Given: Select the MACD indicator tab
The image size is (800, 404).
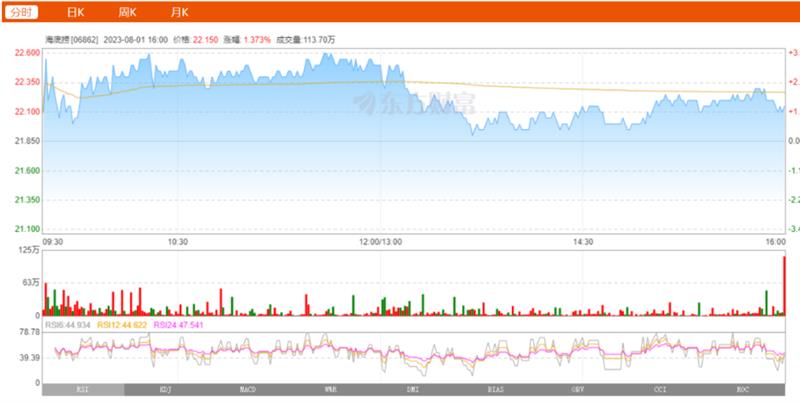Looking at the screenshot, I should [248, 389].
